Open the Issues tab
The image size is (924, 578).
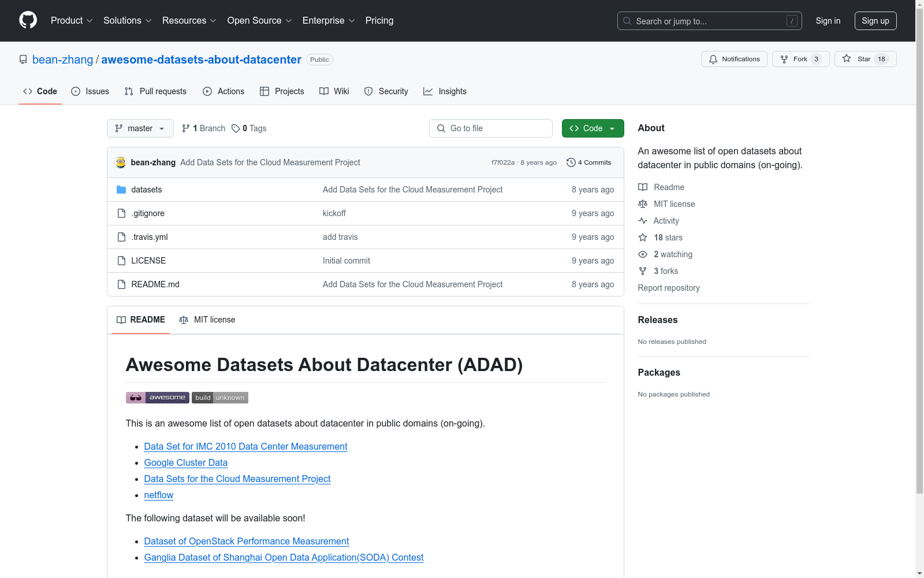90,91
